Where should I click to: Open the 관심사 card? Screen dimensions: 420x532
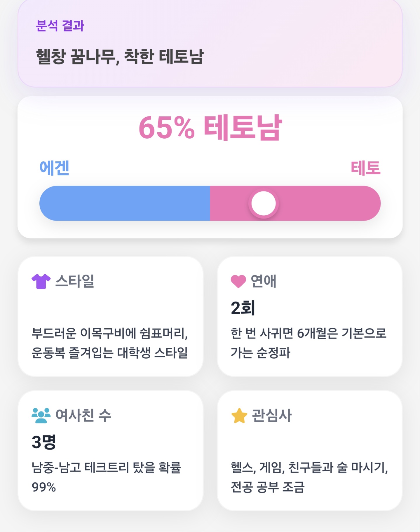[x=310, y=451]
